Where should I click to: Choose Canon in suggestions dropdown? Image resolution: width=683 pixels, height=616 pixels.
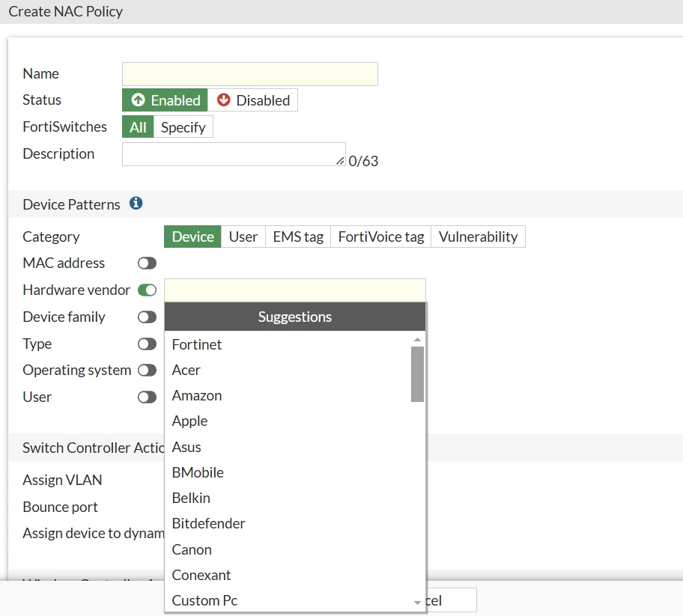(x=288, y=549)
